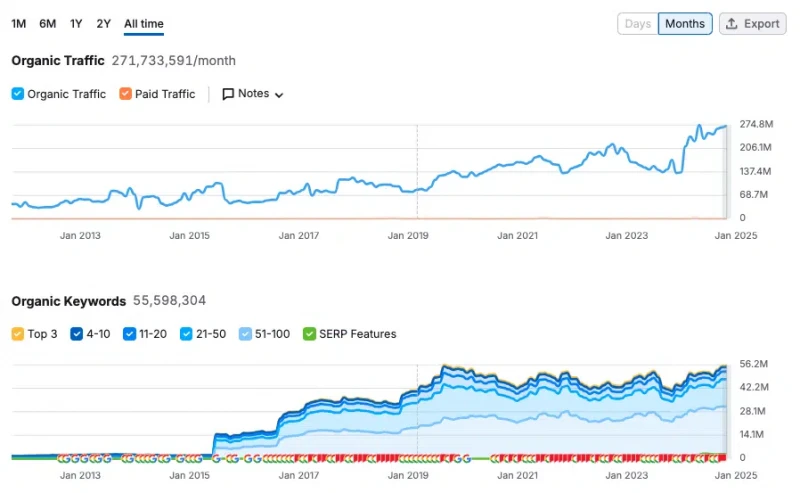Click the 206.1M axis label
This screenshot has height=493, width=800.
[x=756, y=147]
